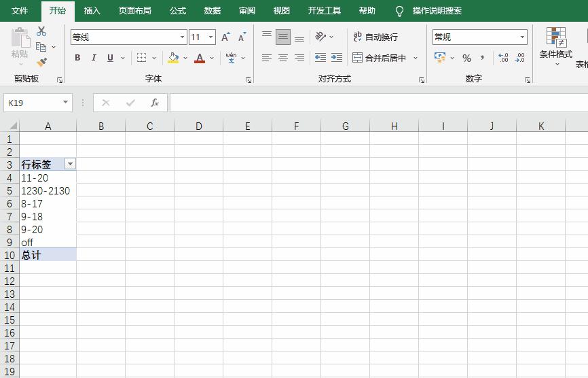Click Insert Function fx button

click(155, 103)
